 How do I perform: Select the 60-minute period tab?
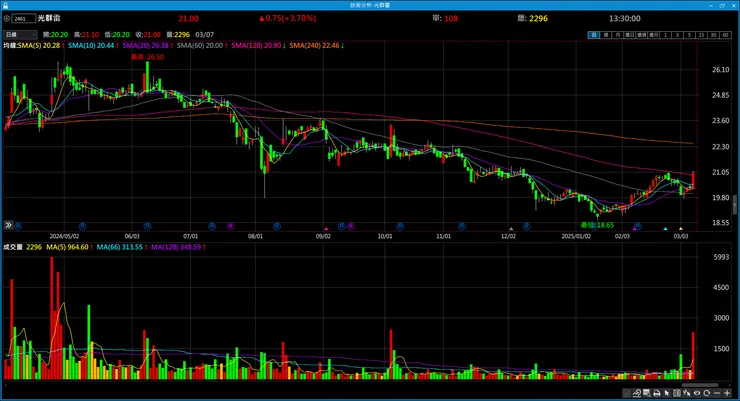click(725, 35)
